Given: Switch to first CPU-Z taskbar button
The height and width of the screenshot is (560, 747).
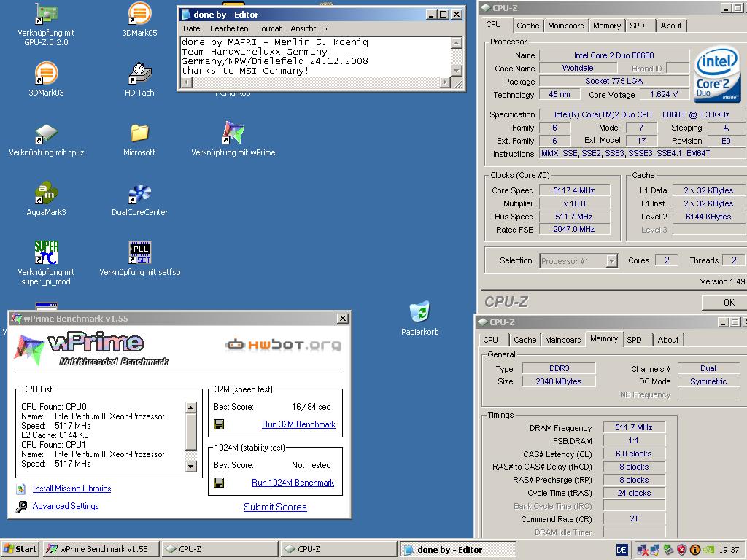Looking at the screenshot, I should point(220,550).
